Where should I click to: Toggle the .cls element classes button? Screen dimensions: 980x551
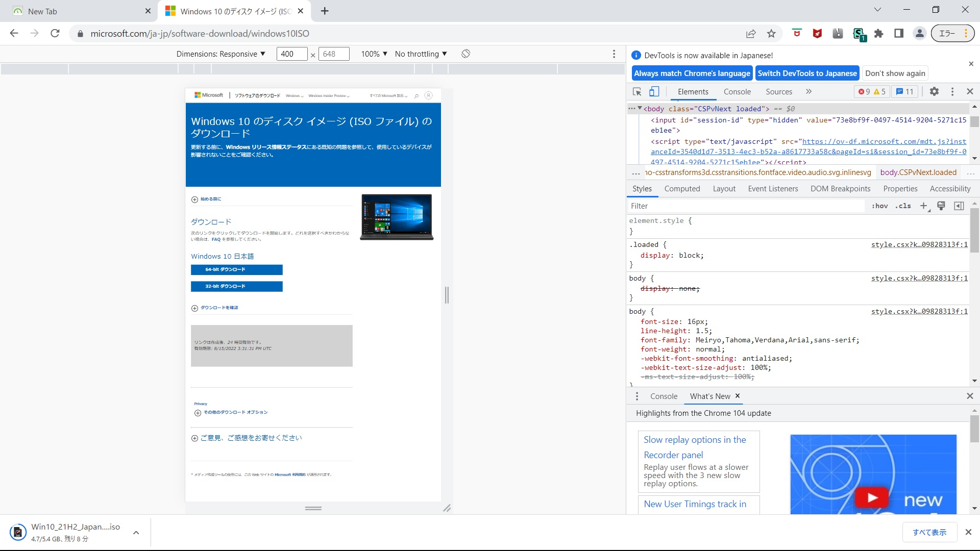coord(903,206)
